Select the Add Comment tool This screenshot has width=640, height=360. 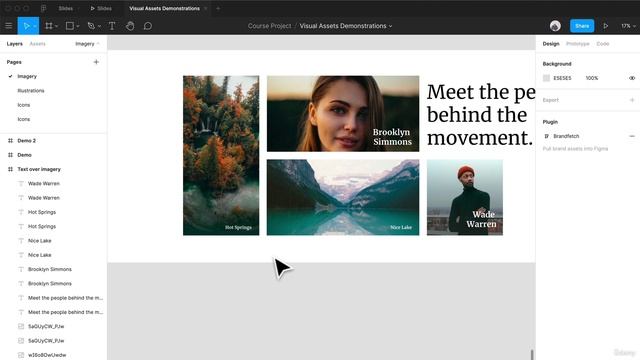pos(148,26)
